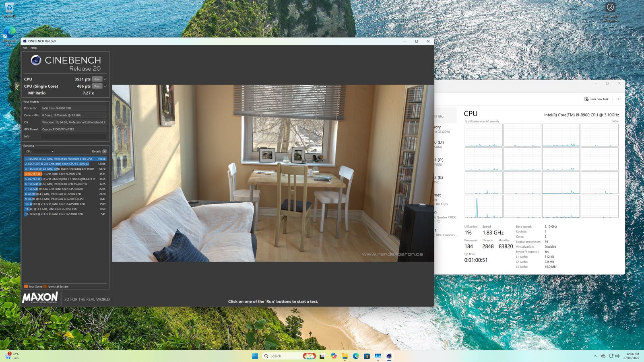Screen dimensions: 644x362
Task: Select the E: disk item in Task Manager sidebar
Action: (446, 179)
